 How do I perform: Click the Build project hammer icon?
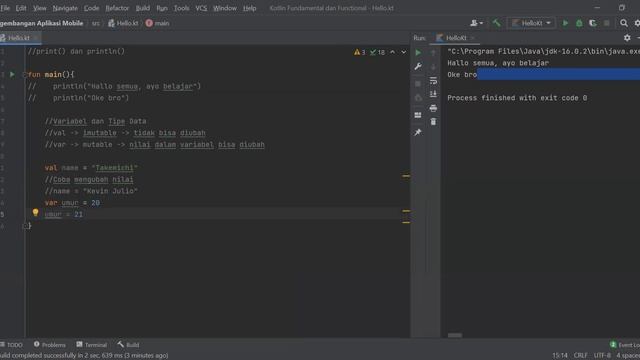click(496, 23)
